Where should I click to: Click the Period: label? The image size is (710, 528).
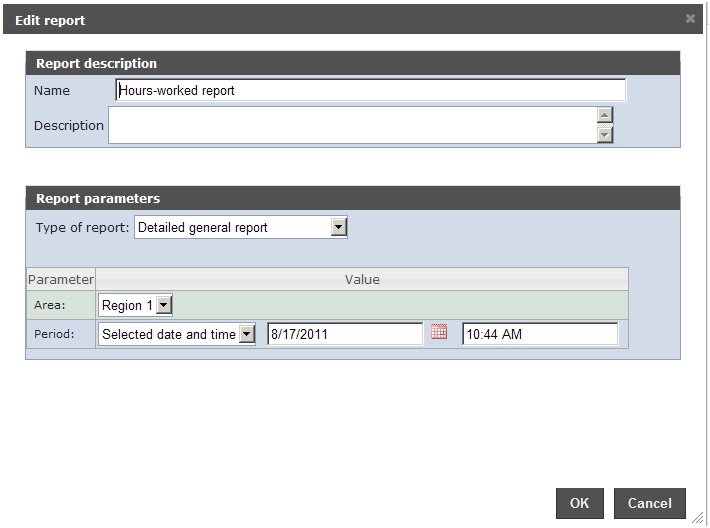[x=54, y=334]
